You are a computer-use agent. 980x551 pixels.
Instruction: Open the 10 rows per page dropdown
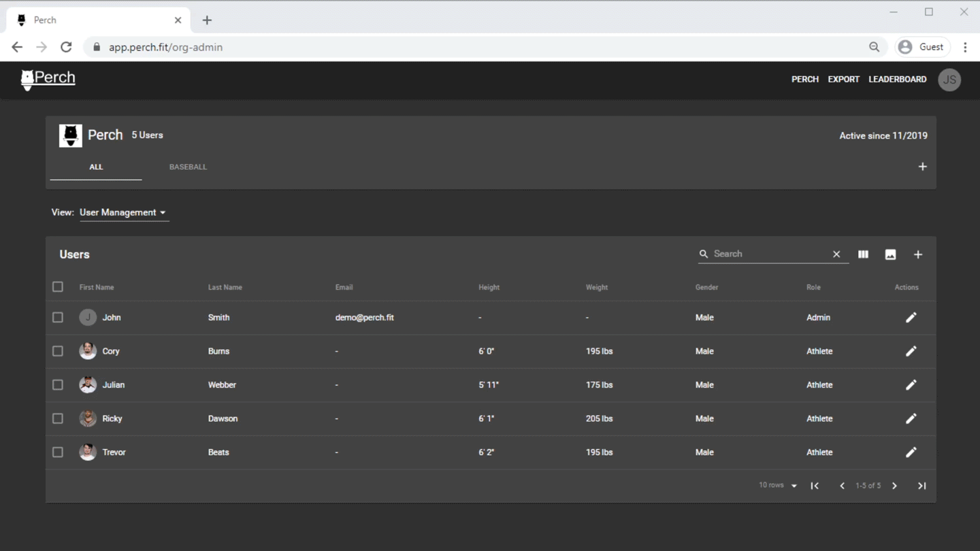click(x=779, y=486)
